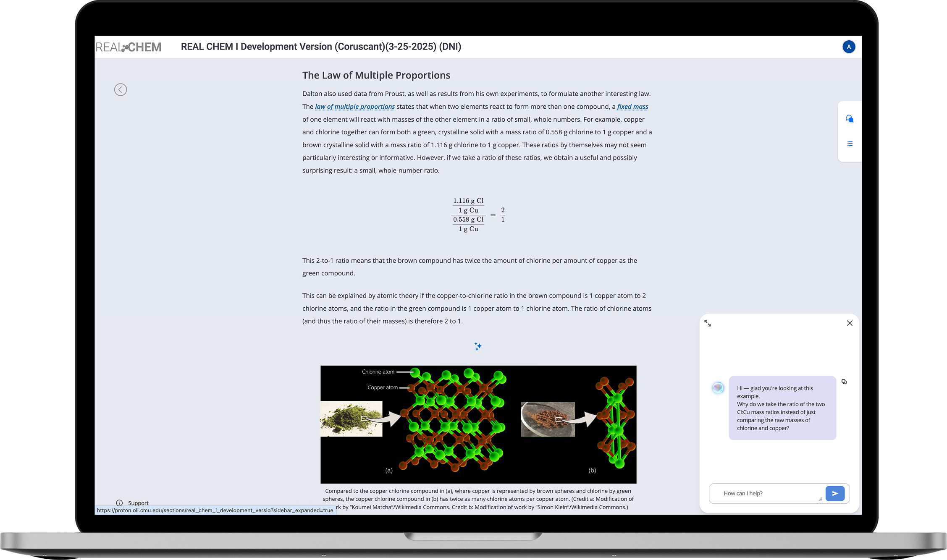Send the chat message
Image resolution: width=947 pixels, height=560 pixels.
pos(834,493)
